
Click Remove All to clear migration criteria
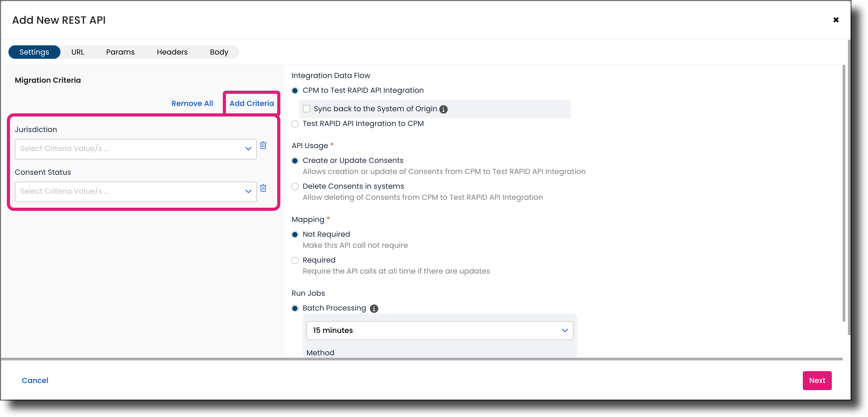tap(192, 103)
